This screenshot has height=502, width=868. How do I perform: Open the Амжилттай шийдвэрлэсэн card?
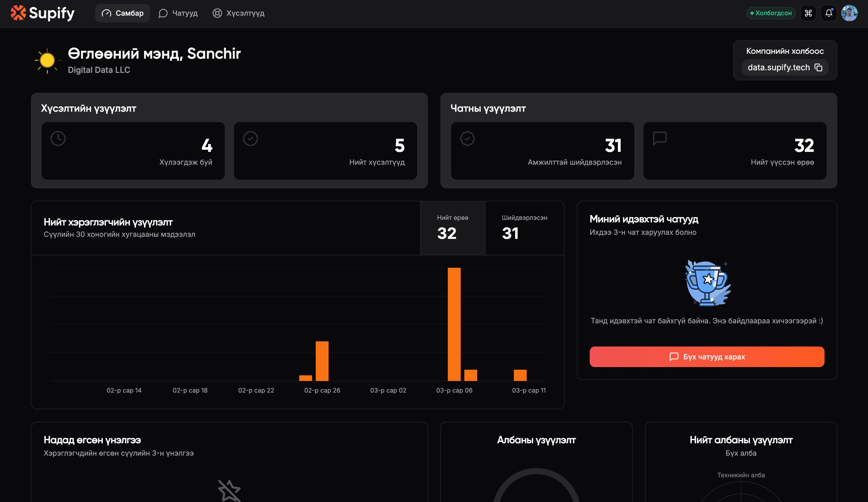(542, 151)
